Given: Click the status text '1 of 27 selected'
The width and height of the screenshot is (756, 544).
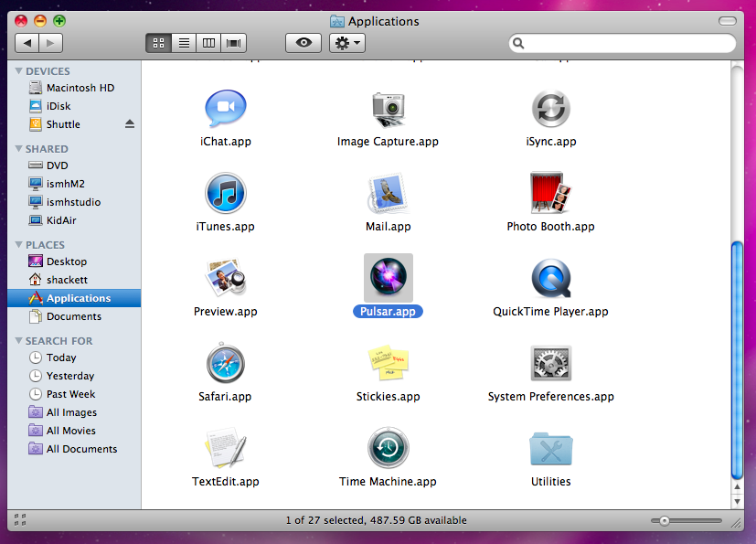Looking at the screenshot, I should tap(325, 520).
